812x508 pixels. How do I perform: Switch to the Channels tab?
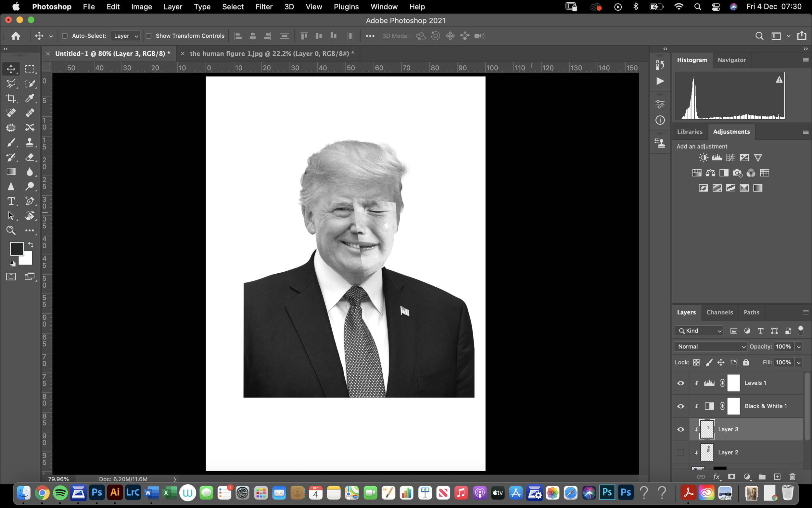pyautogui.click(x=719, y=312)
